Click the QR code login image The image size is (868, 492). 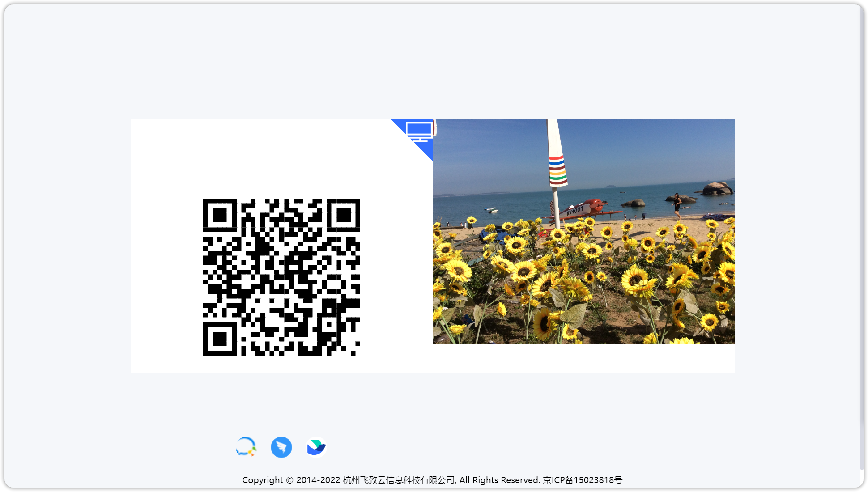point(281,277)
